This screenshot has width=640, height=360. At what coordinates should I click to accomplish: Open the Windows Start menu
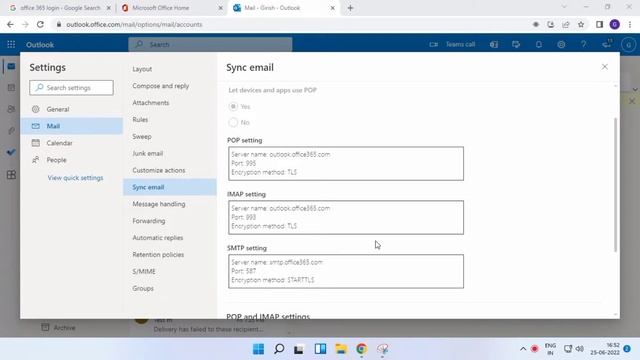258,349
